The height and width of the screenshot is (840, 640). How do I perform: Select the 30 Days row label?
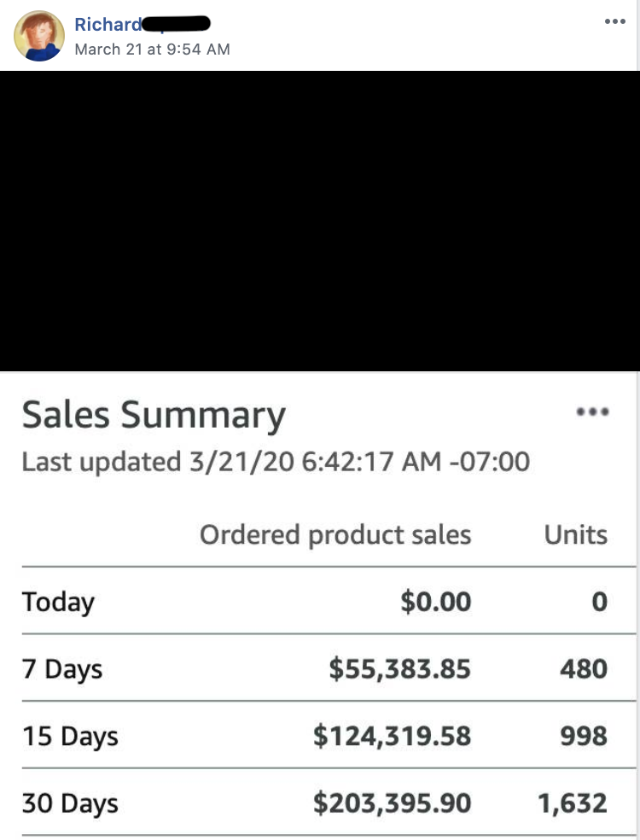pyautogui.click(x=70, y=803)
